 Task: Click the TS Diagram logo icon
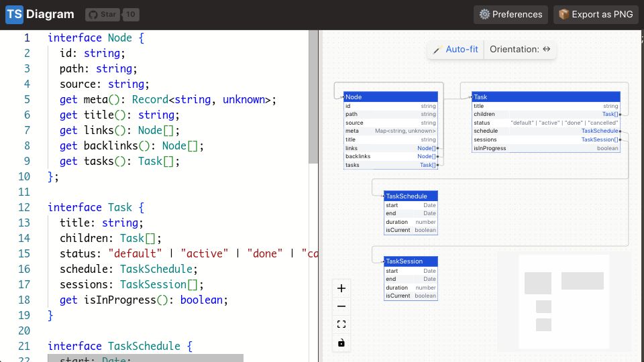tap(14, 14)
